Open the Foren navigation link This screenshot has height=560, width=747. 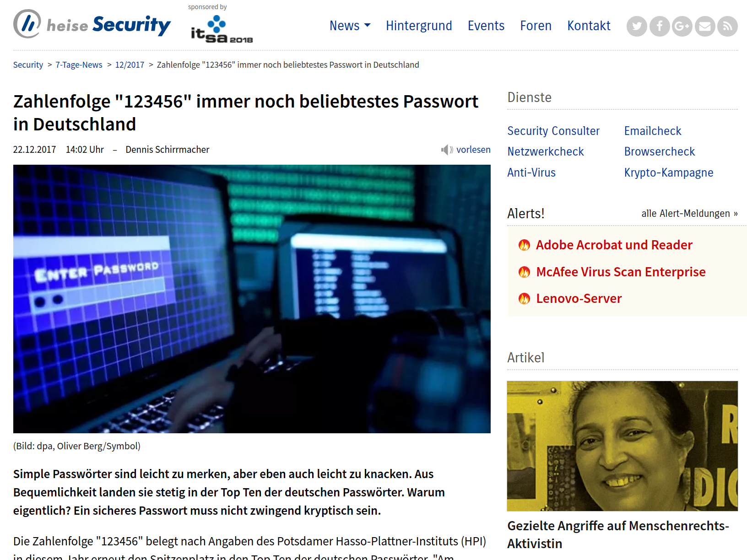point(536,26)
